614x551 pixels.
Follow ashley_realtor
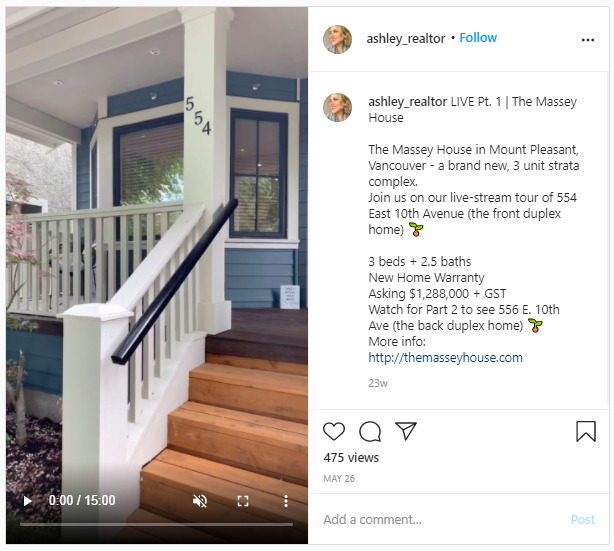478,38
